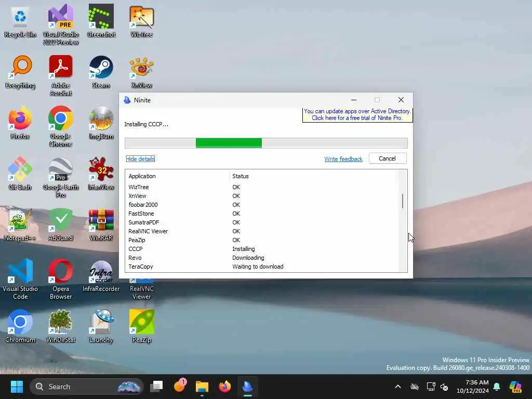Open the Write feedback link
532x399 pixels.
[x=343, y=159]
